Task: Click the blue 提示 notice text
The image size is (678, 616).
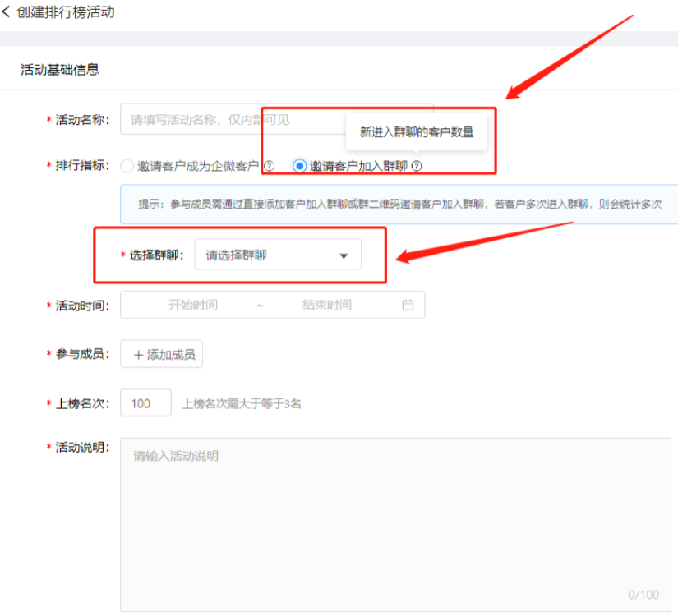Action: point(399,204)
